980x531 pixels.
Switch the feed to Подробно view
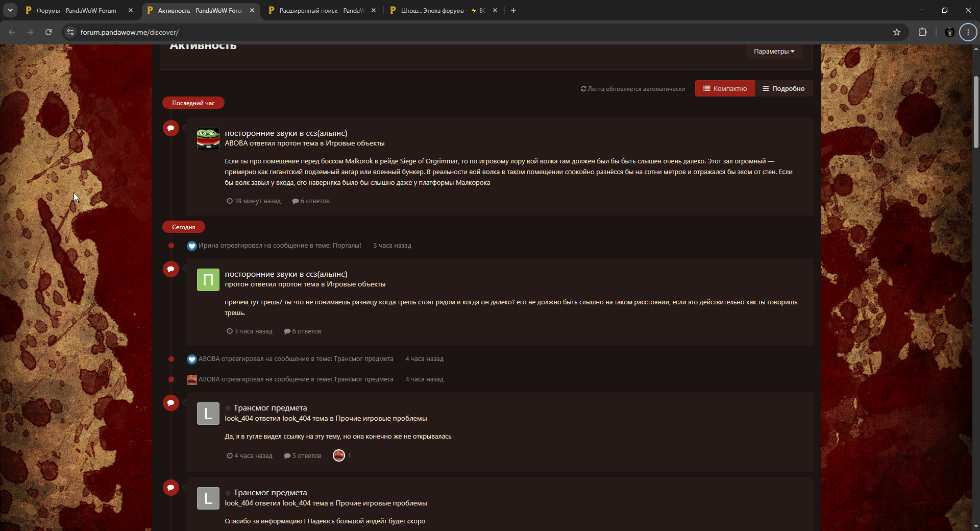click(x=784, y=88)
